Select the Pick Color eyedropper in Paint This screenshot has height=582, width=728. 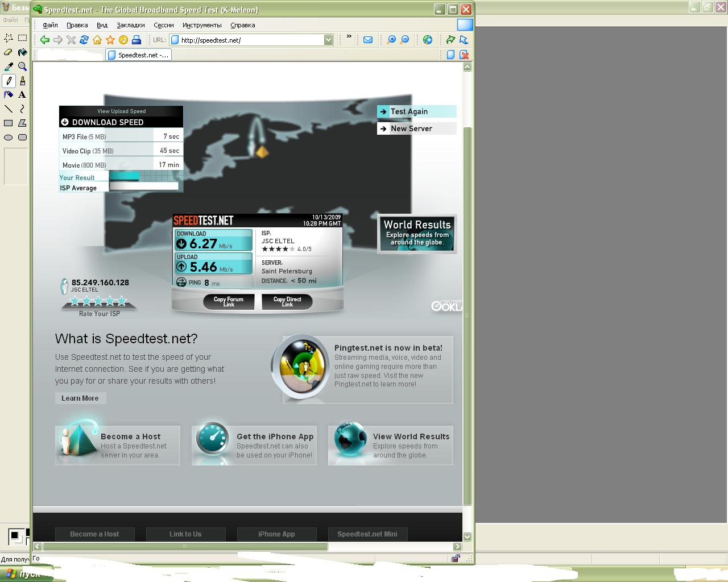point(9,66)
